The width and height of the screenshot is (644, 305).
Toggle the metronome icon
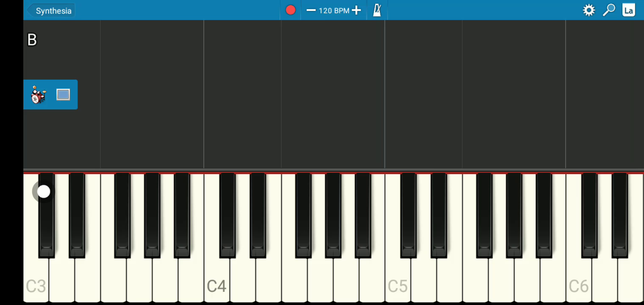pyautogui.click(x=377, y=10)
